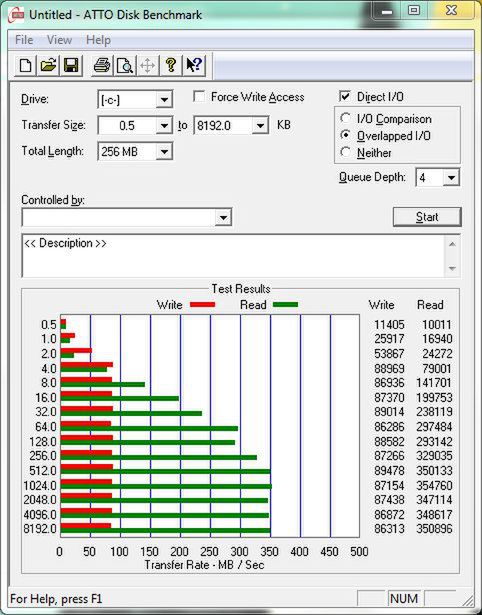Open the maximum Transfer Size 8192.0 dropdown
Image resolution: width=482 pixels, height=615 pixels.
260,126
